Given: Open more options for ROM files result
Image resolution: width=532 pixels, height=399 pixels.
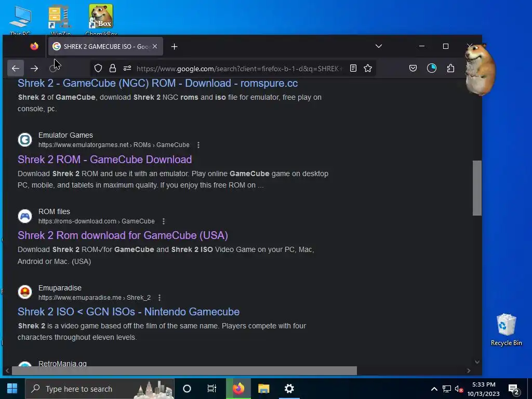Looking at the screenshot, I should click(164, 221).
